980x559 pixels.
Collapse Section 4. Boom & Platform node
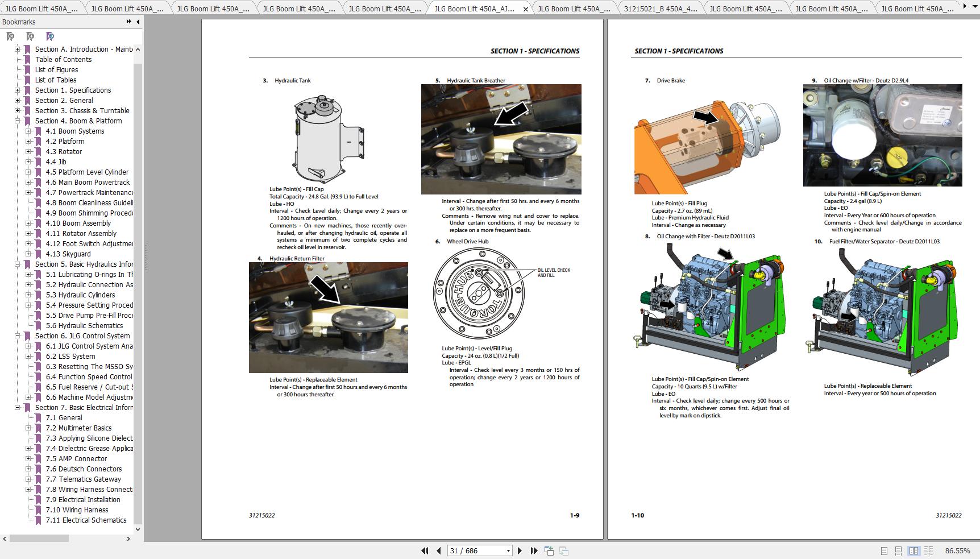tap(18, 121)
